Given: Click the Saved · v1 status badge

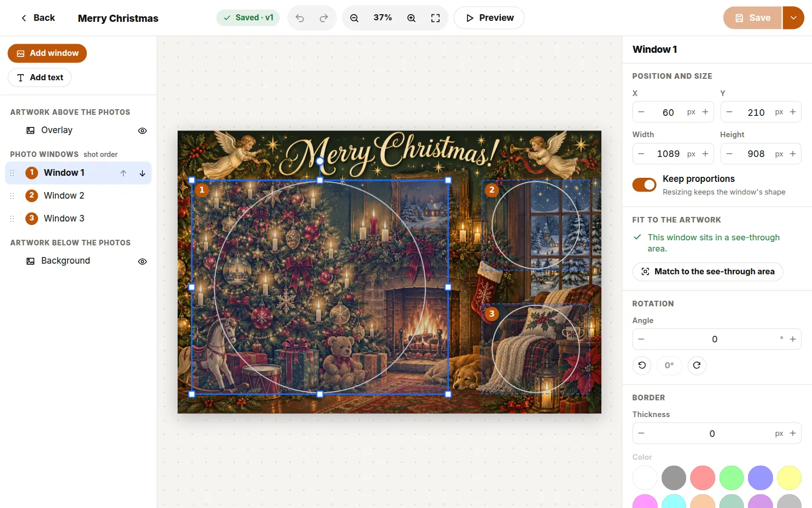Looking at the screenshot, I should click(248, 18).
